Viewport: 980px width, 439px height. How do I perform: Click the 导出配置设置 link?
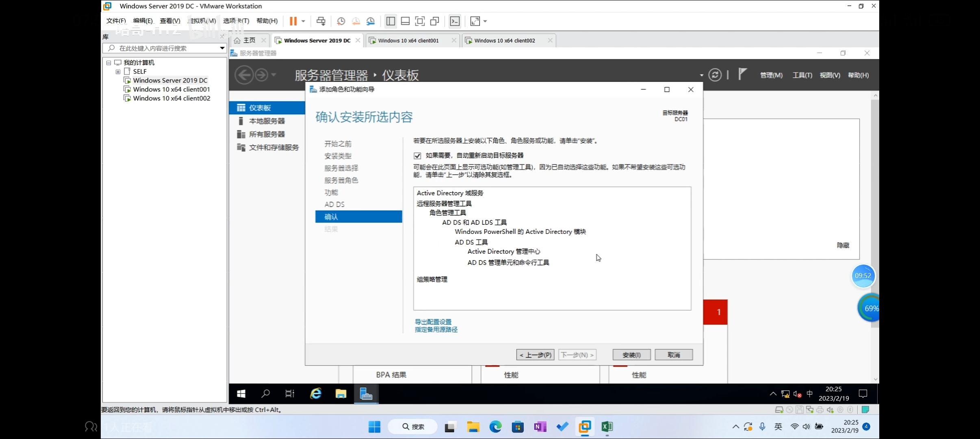pyautogui.click(x=433, y=322)
